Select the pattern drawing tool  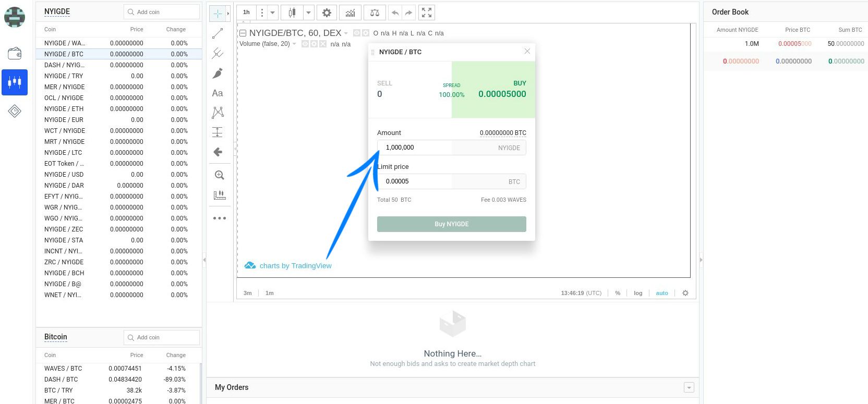[x=218, y=112]
